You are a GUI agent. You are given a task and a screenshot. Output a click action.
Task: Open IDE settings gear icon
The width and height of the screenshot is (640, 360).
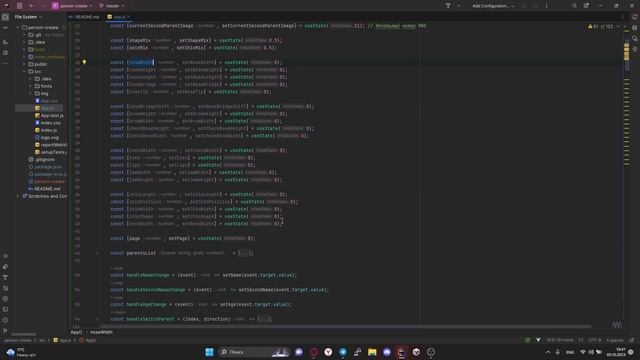click(x=587, y=6)
